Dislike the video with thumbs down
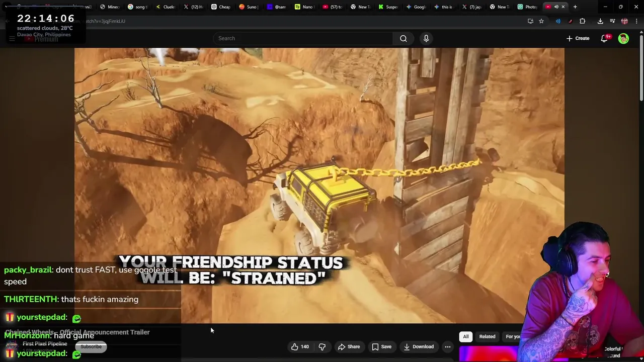Image resolution: width=644 pixels, height=362 pixels. pos(322,346)
